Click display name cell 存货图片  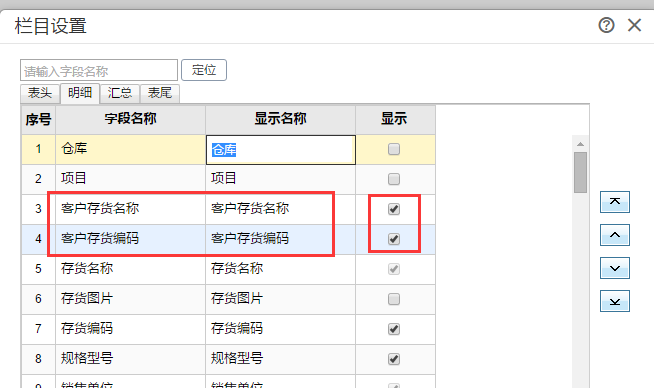(281, 299)
